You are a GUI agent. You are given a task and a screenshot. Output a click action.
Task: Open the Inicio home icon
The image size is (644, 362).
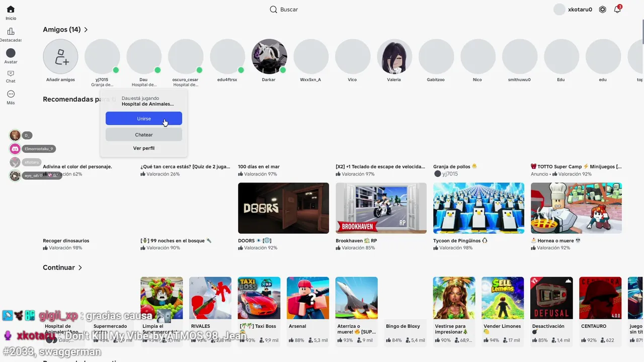11,10
